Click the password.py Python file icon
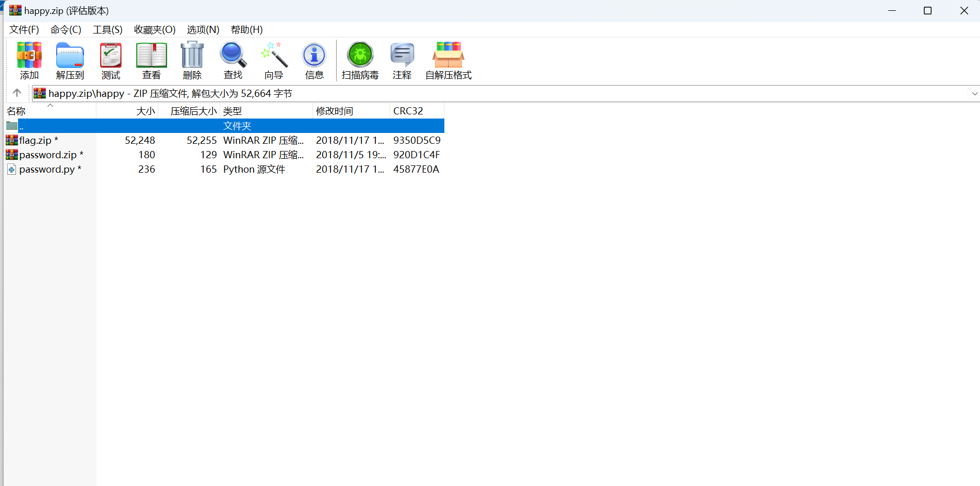The height and width of the screenshot is (486, 980). tap(12, 169)
